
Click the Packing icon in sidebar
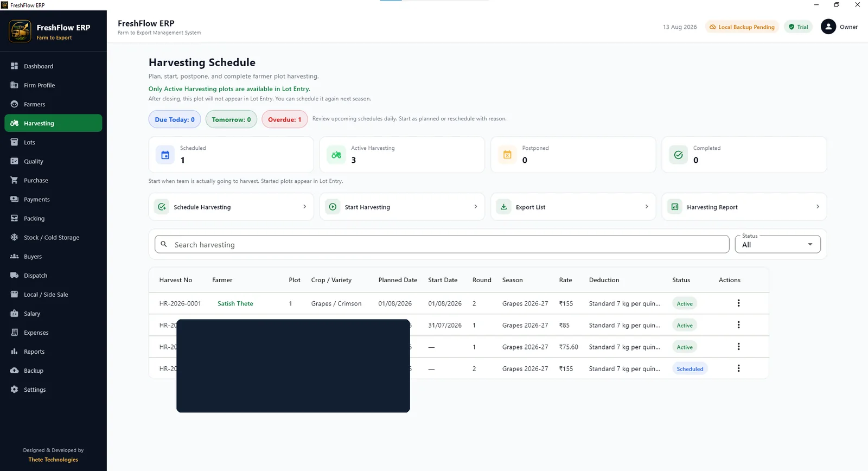(14, 218)
